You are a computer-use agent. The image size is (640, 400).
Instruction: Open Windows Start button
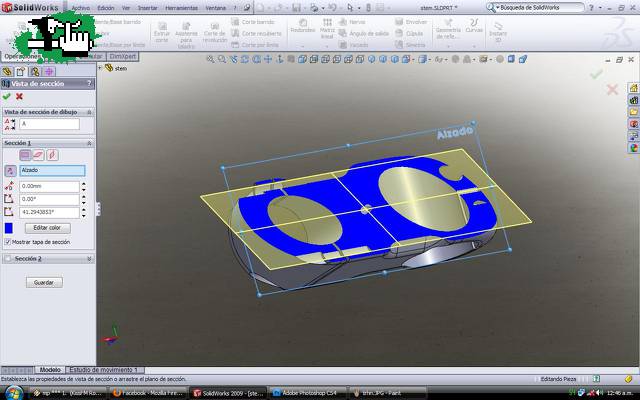pos(13,393)
